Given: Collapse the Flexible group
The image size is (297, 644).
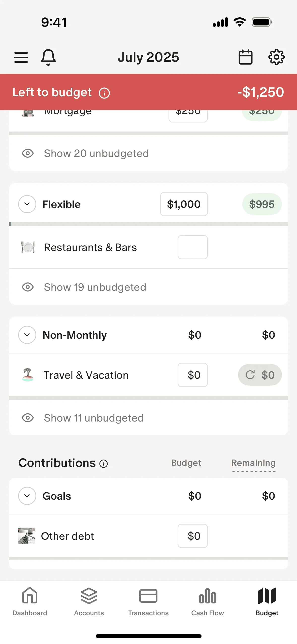Looking at the screenshot, I should pyautogui.click(x=27, y=204).
